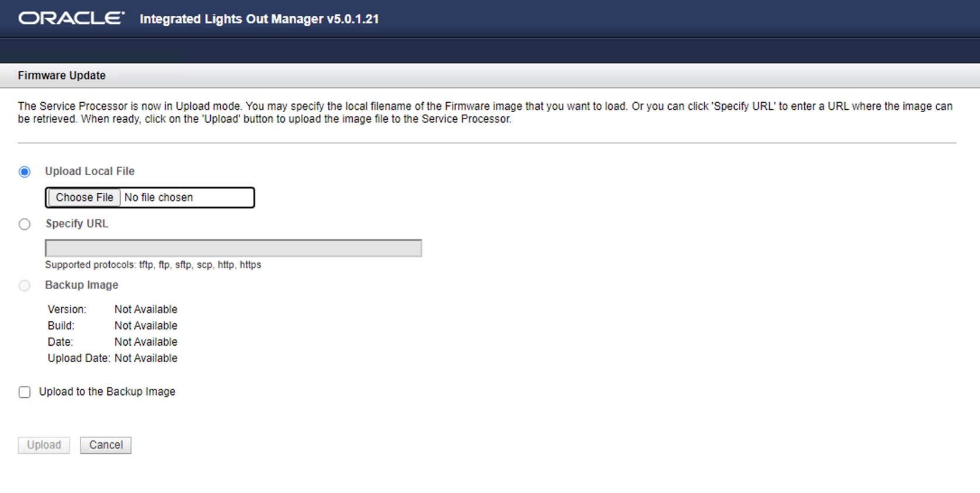
Task: Click the Upload button
Action: [44, 445]
